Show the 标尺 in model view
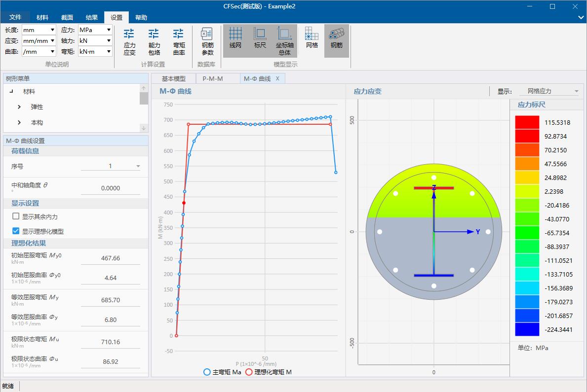Viewport: 587px width, 392px height. point(260,40)
